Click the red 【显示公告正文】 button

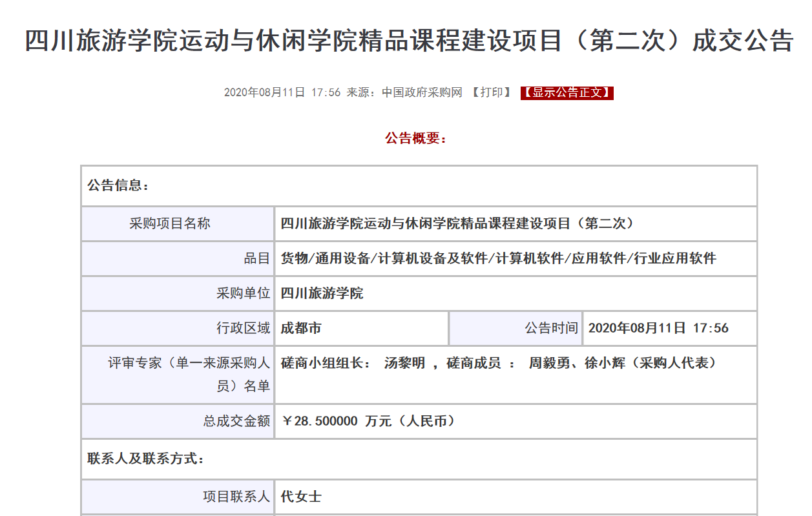coord(567,92)
